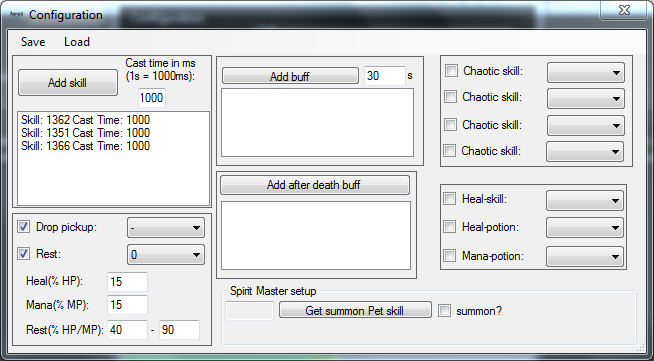Open the Heal-potion dropdown
654x361 pixels.
pos(585,228)
